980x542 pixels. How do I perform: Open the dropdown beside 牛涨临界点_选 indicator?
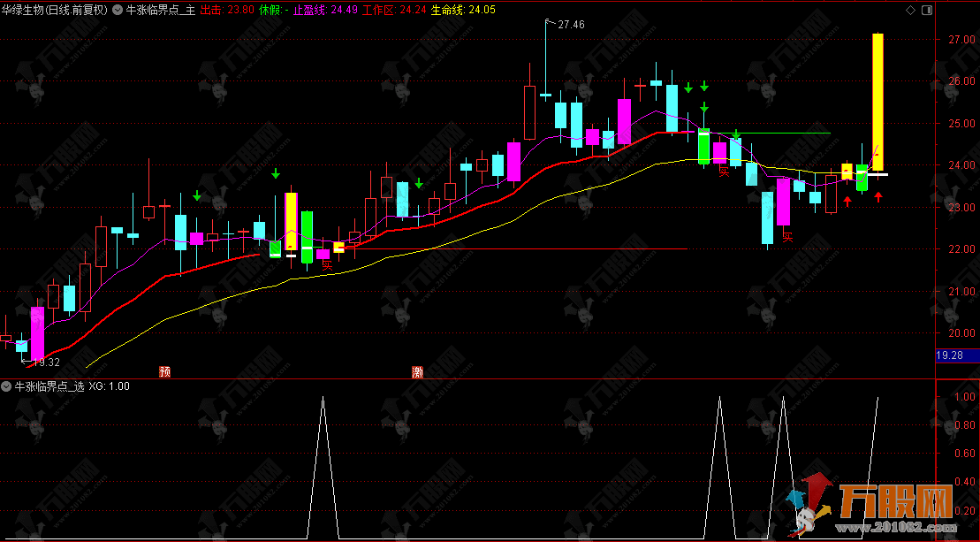pos(7,386)
